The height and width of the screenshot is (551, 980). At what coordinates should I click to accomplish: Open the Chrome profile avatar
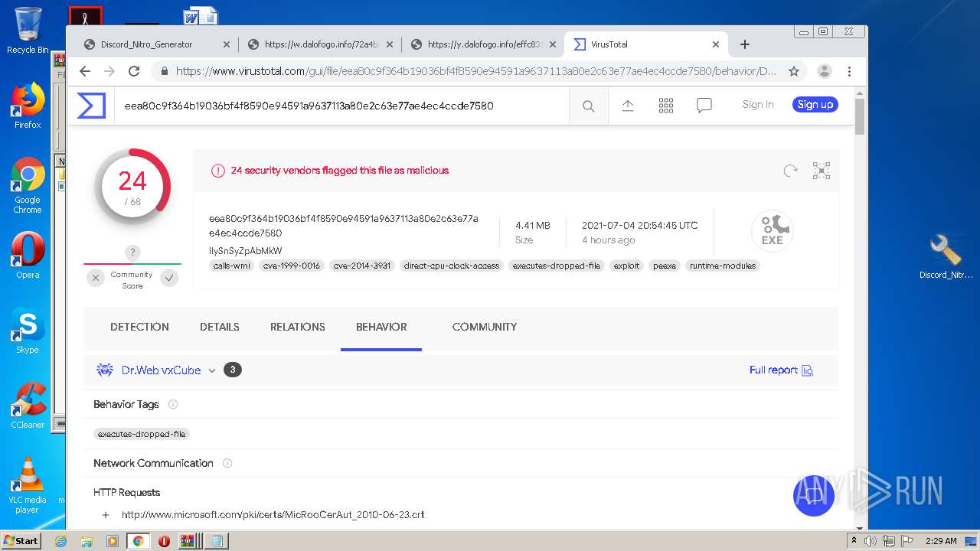pyautogui.click(x=825, y=71)
